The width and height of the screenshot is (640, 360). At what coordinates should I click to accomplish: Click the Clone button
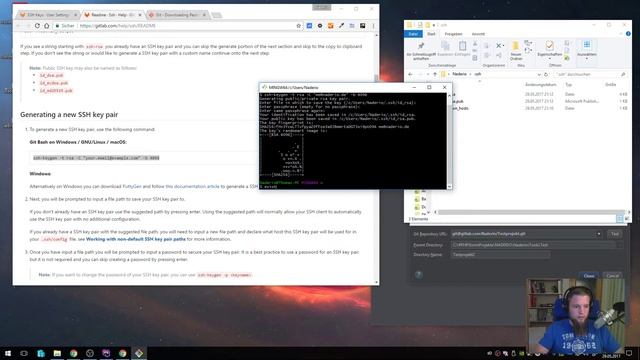tap(589, 276)
